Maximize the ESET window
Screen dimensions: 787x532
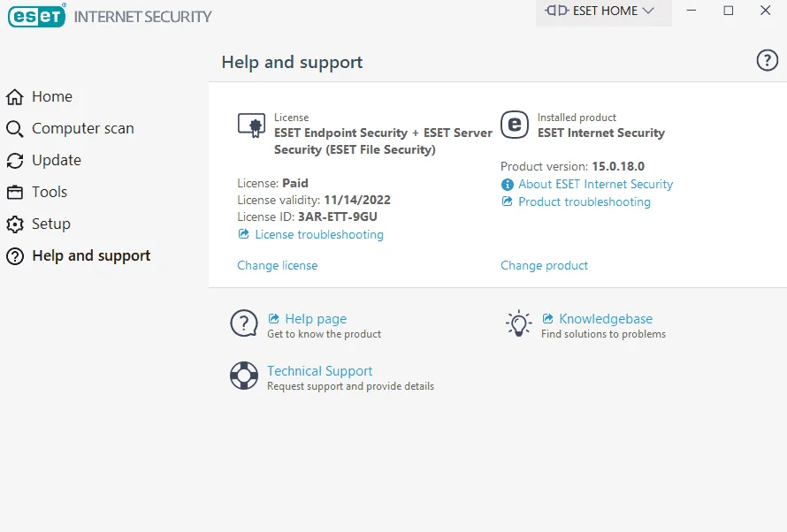tap(729, 11)
